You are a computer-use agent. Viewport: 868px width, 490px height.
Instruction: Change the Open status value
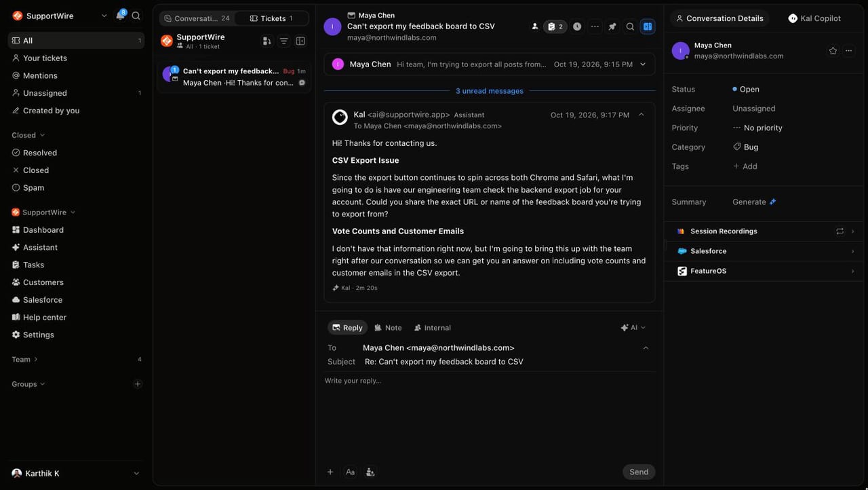pyautogui.click(x=746, y=90)
